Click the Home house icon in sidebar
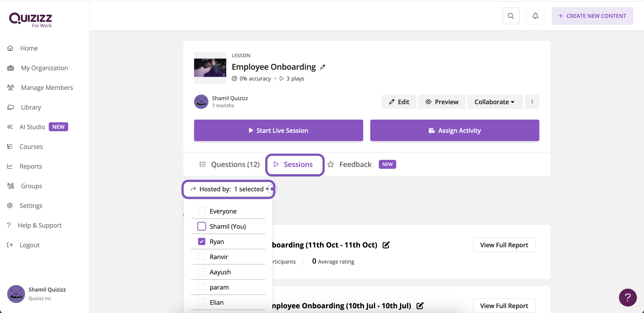The height and width of the screenshot is (313, 644). pos(10,48)
